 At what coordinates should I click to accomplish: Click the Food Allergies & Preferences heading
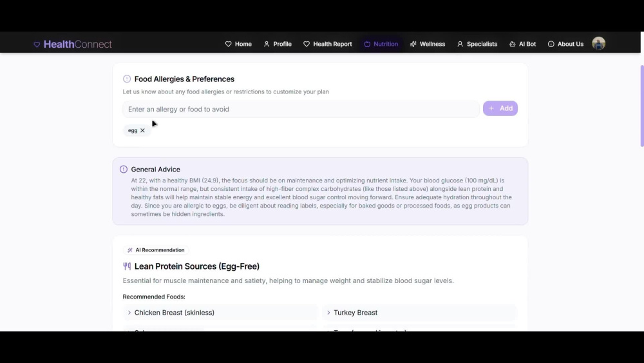click(184, 79)
